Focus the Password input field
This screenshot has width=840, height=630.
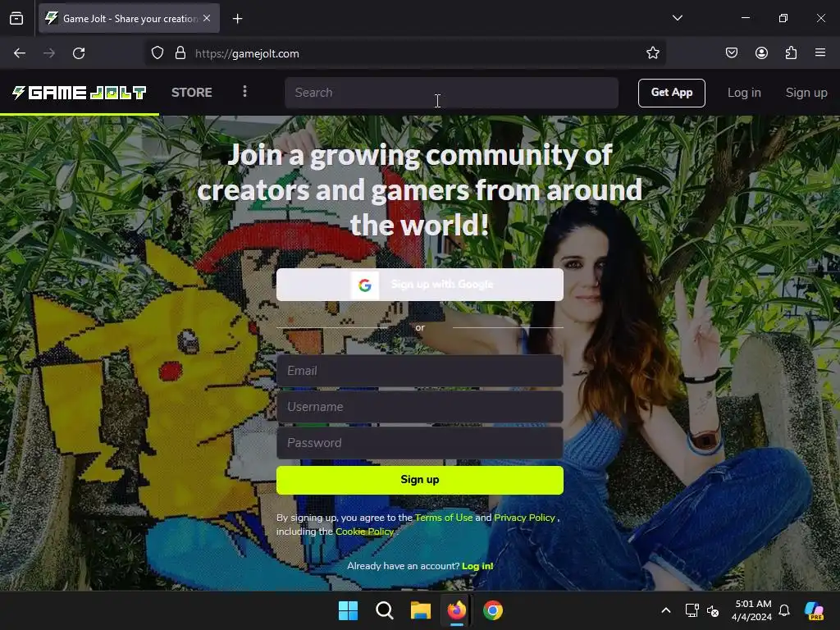(x=420, y=443)
